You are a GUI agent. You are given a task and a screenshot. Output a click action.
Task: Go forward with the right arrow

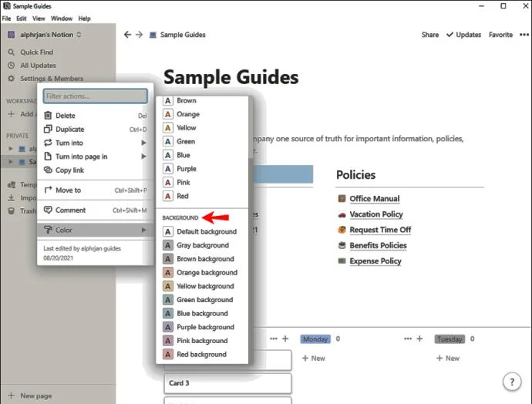(x=139, y=35)
